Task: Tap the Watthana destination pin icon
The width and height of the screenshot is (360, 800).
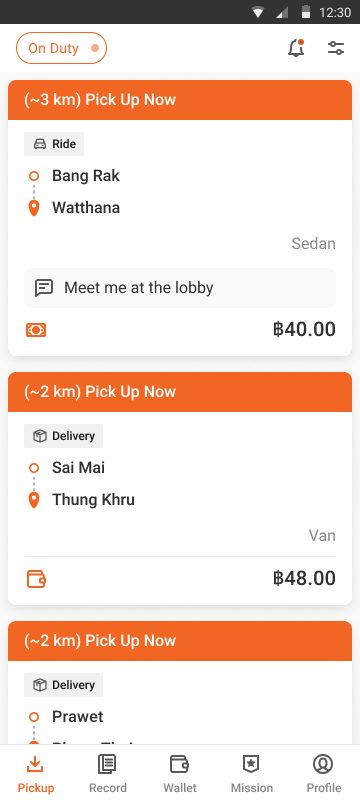Action: (34, 208)
